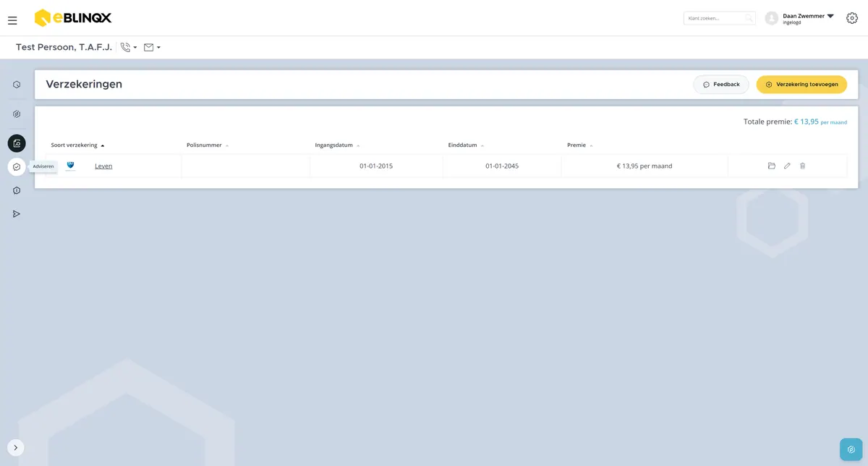The width and height of the screenshot is (868, 466).
Task: Click the start date 01-01-2015
Action: (376, 166)
